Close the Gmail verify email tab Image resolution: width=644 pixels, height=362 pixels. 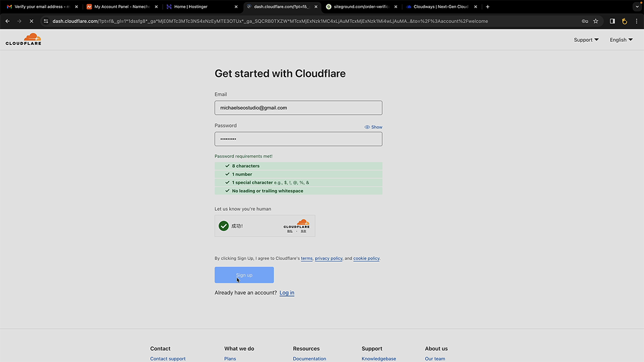pos(76,7)
